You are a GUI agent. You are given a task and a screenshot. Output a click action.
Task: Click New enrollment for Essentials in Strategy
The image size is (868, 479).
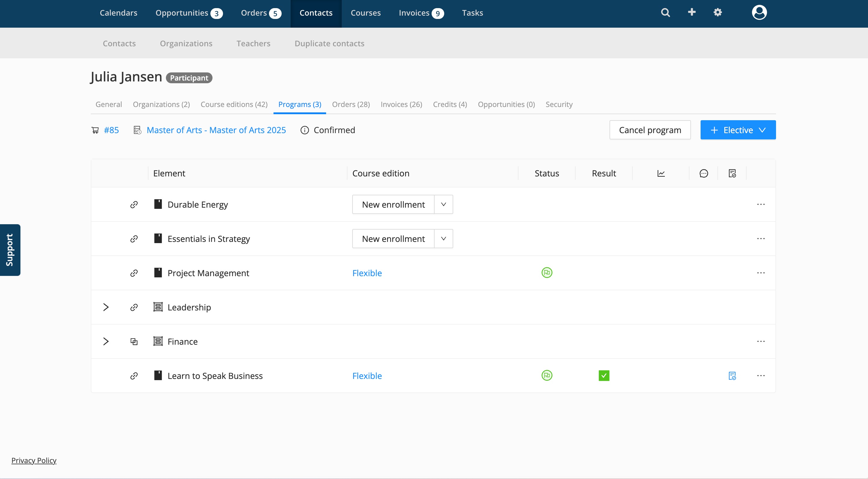(393, 239)
